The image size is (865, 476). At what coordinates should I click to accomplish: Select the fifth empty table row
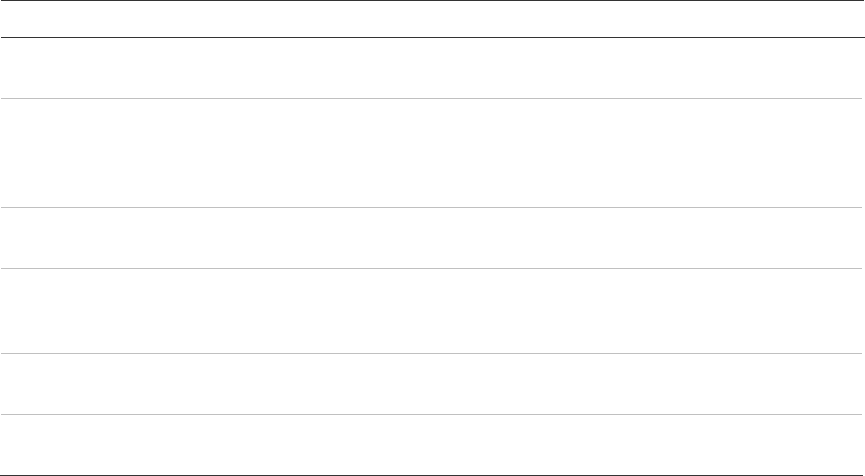click(430, 383)
